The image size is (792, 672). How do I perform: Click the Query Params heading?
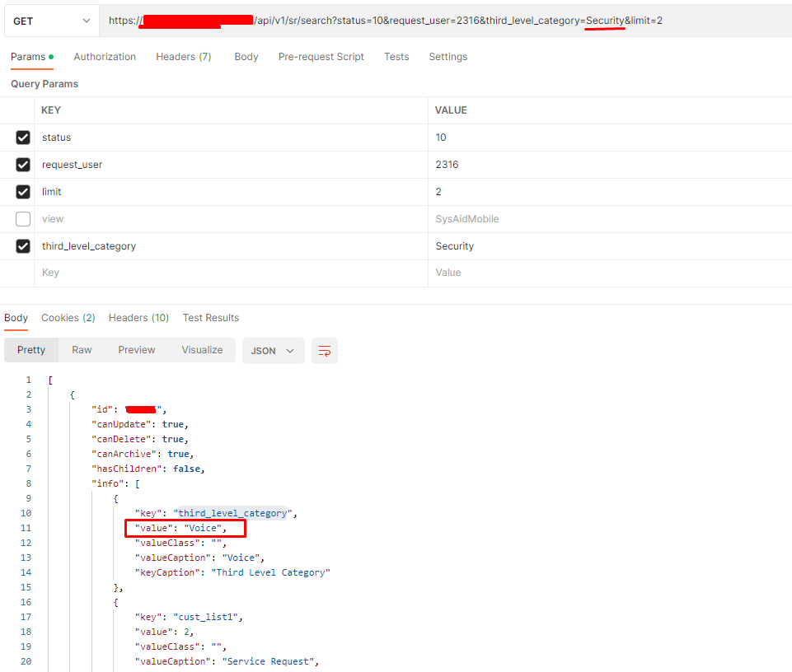(45, 84)
